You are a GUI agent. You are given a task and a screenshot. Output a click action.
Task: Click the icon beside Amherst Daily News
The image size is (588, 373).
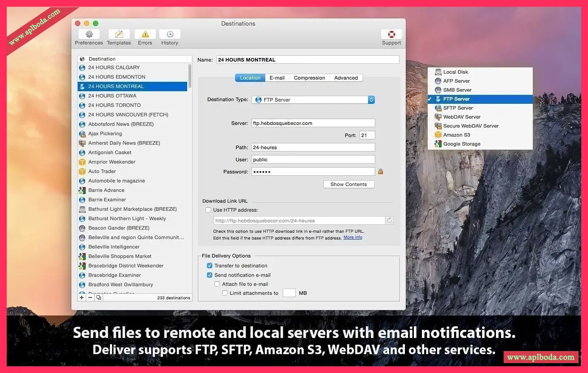pyautogui.click(x=82, y=143)
